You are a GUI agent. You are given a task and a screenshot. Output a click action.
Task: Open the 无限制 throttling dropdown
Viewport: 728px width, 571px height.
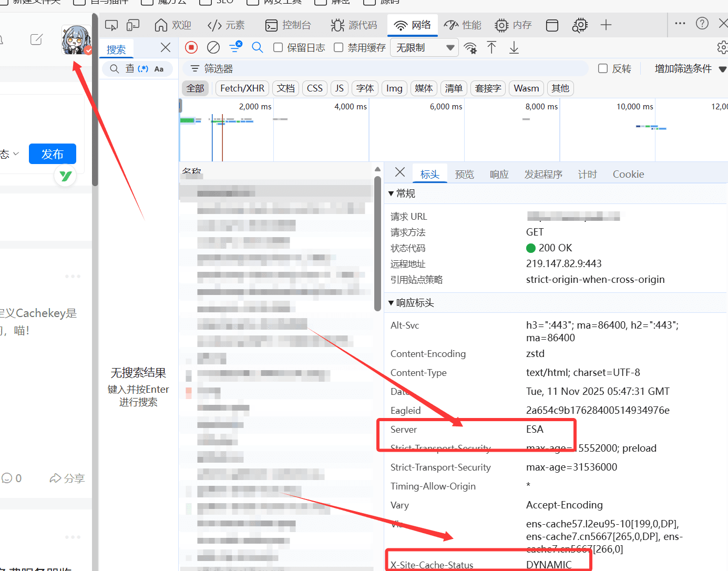(425, 48)
